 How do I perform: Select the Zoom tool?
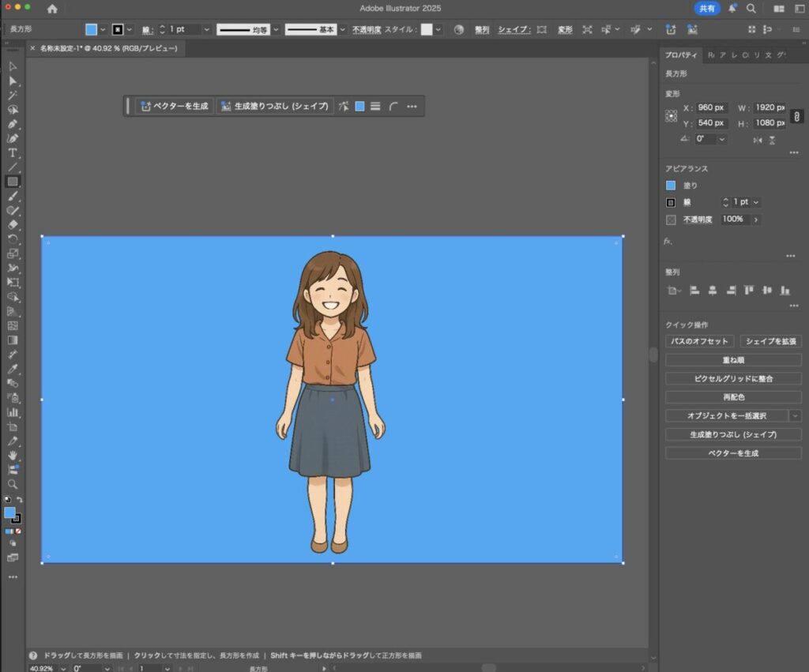tap(13, 484)
